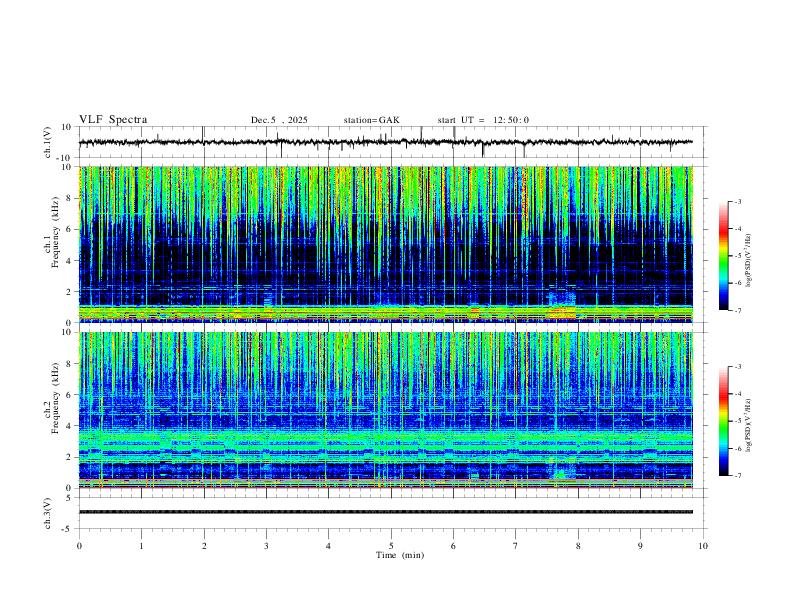The image size is (792, 612).
Task: Click the 'ch.3(V)' axis label
Action: [48, 513]
